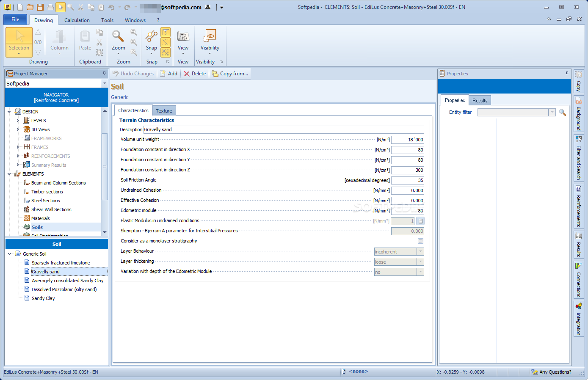The width and height of the screenshot is (588, 380).
Task: Open the Filter and Search side panel
Action: tap(578, 158)
